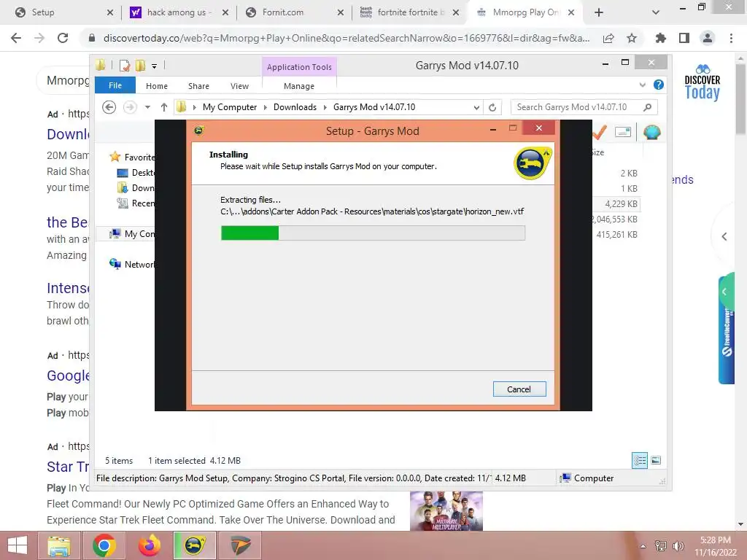Image resolution: width=747 pixels, height=560 pixels.
Task: Share this page from Chrome toolbar
Action: 608,38
